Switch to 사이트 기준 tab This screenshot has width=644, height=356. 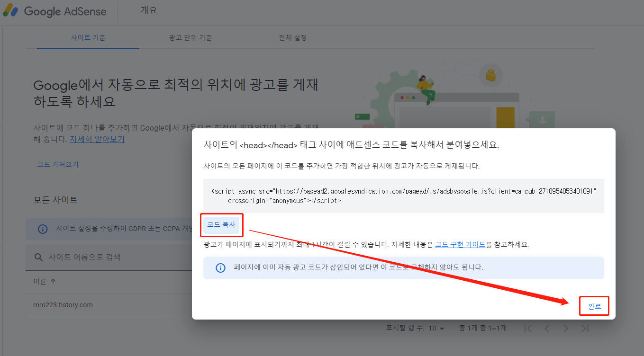point(88,37)
